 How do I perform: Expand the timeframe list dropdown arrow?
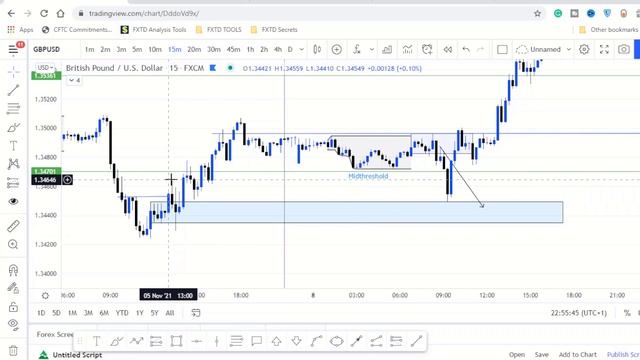(x=301, y=49)
